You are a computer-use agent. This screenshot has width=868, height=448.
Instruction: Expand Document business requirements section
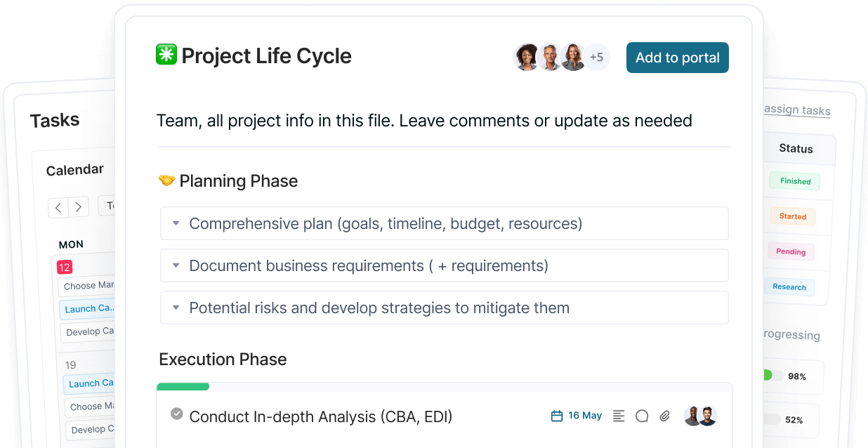point(444,265)
